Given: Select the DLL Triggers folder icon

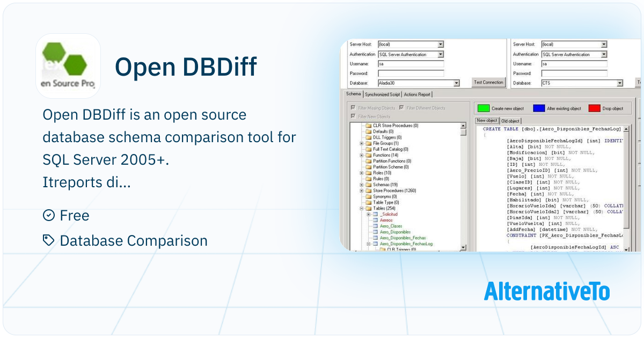Looking at the screenshot, I should coord(368,137).
